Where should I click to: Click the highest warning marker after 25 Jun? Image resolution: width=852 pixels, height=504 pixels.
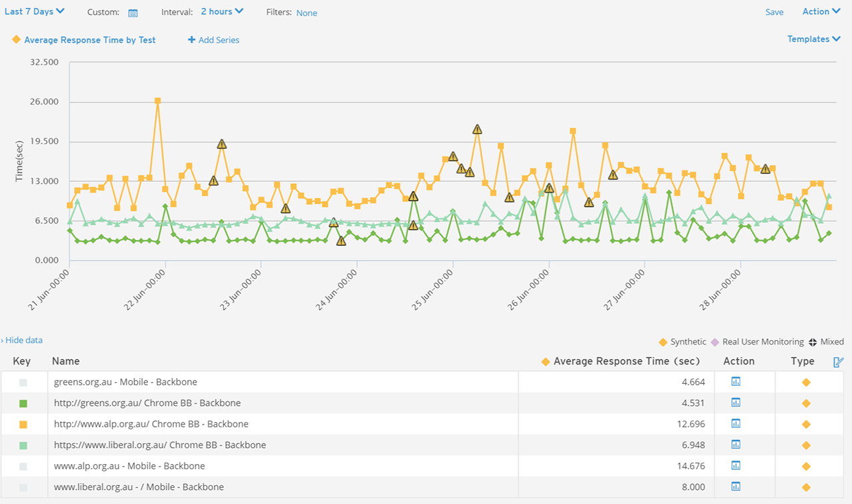(x=477, y=129)
